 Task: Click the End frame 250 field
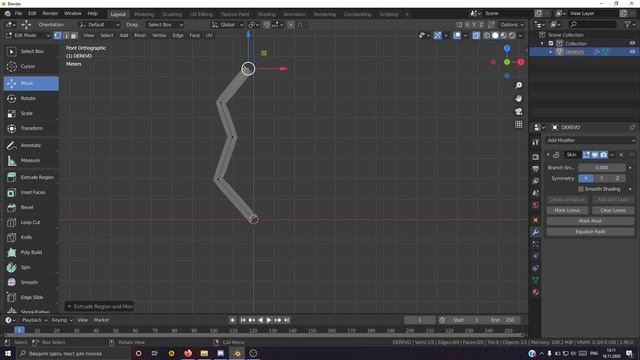(502, 320)
